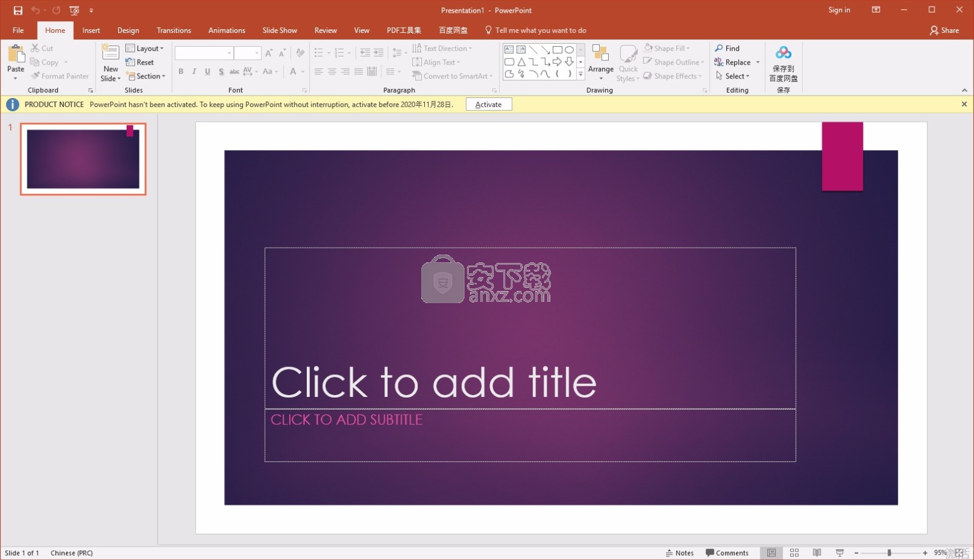Image resolution: width=974 pixels, height=560 pixels.
Task: Switch to Slide Sorter view icon
Action: pos(794,553)
